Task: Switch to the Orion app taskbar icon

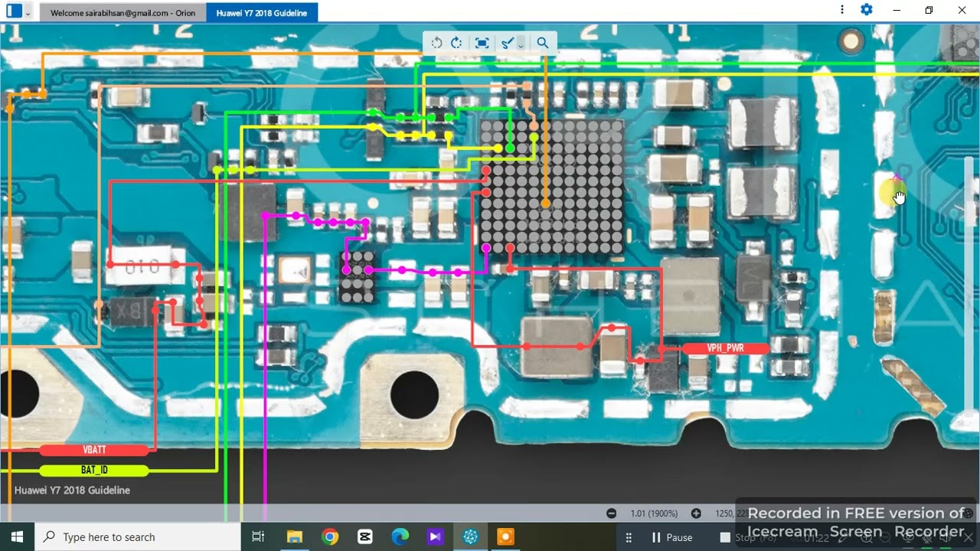Action: pyautogui.click(x=471, y=537)
